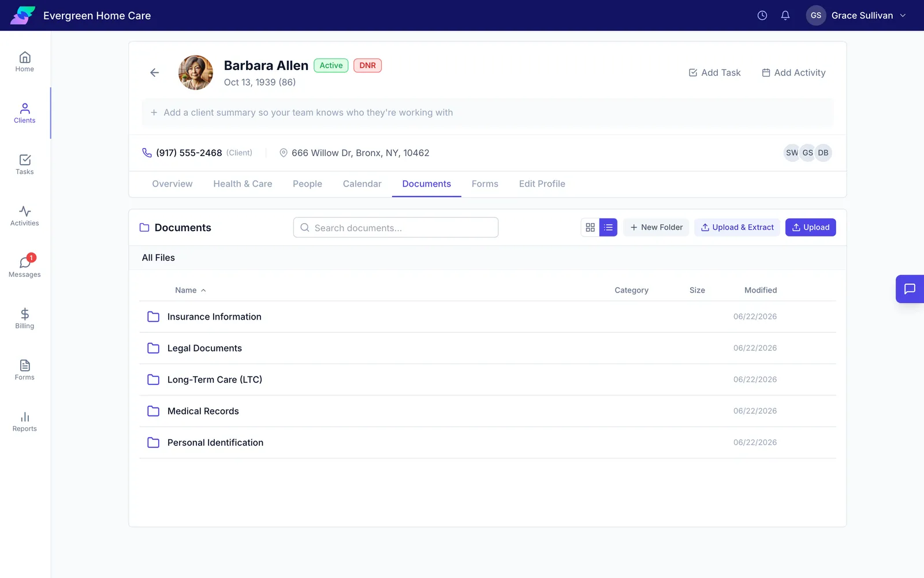This screenshot has width=924, height=578.
Task: Switch to the list view
Action: click(608, 227)
